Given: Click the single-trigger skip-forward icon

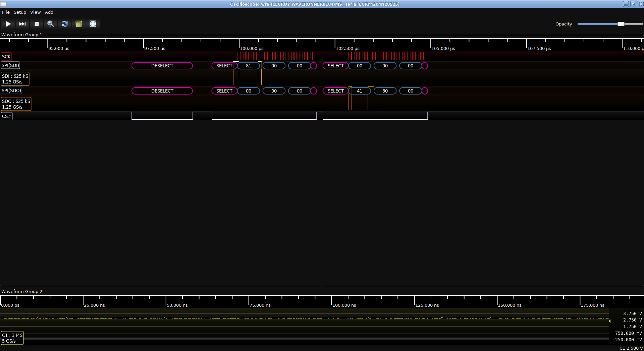Looking at the screenshot, I should click(x=22, y=24).
